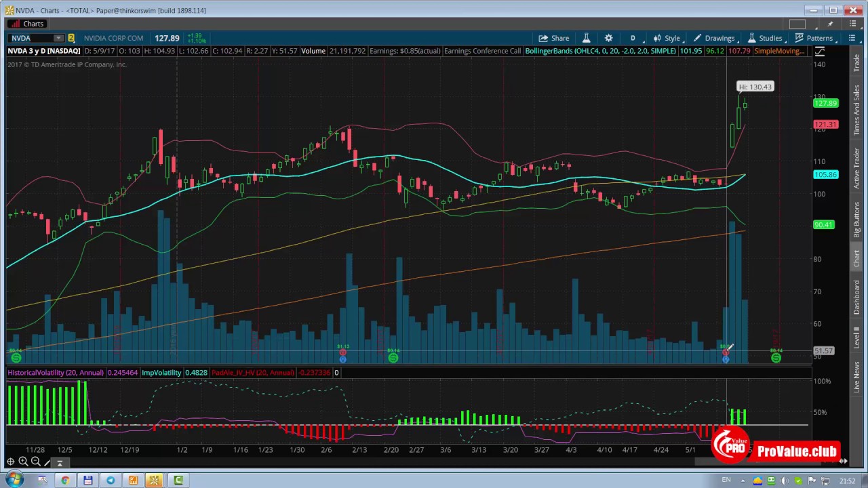868x488 pixels.
Task: Click the Volume label in header
Action: coord(313,52)
